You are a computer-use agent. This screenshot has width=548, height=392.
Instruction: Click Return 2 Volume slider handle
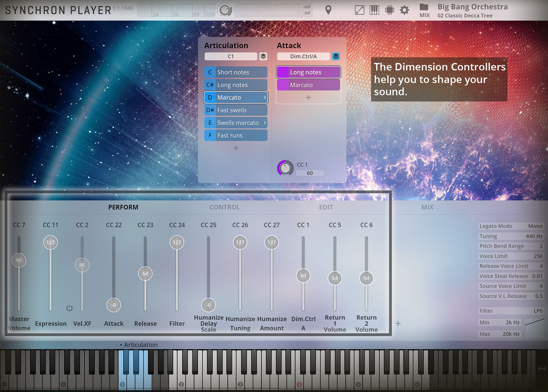366,278
